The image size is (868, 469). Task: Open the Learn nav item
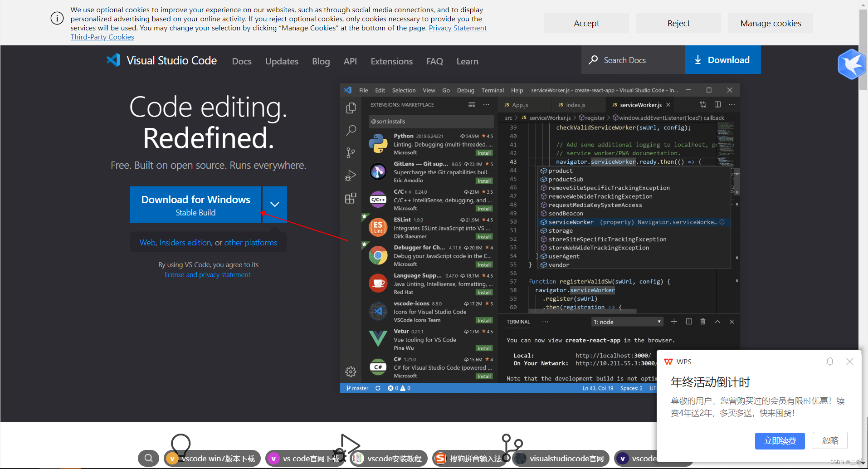[467, 61]
